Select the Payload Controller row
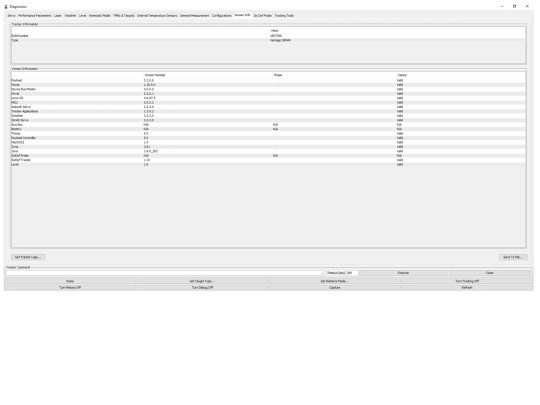Image resolution: width=540 pixels, height=405 pixels. [x=268, y=138]
